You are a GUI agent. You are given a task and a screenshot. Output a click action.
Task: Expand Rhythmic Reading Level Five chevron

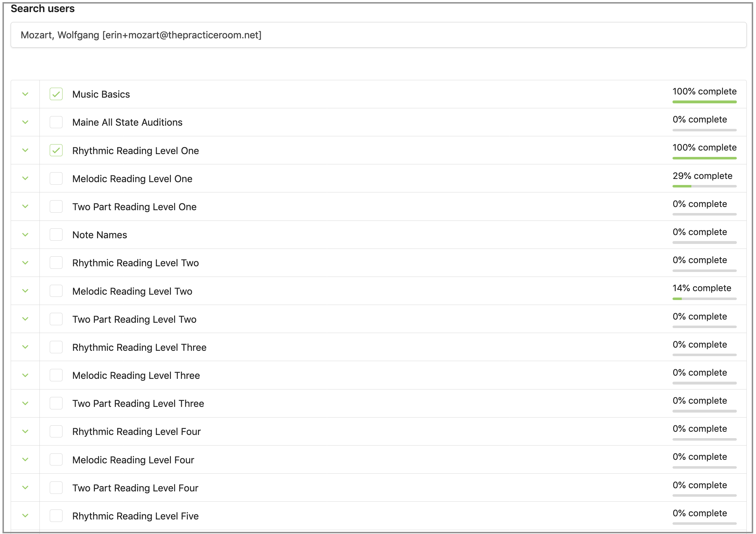[x=25, y=516]
